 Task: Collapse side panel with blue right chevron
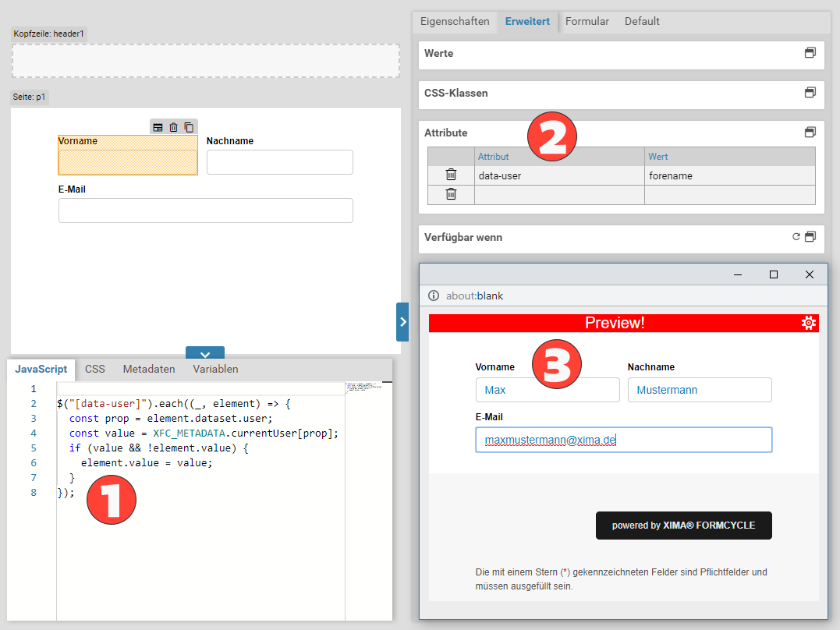tap(402, 321)
